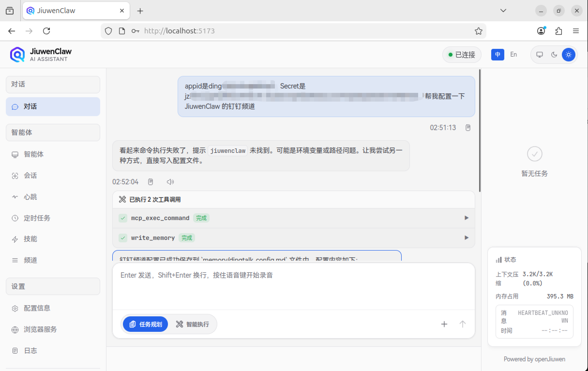Open the Powered by openJiuwen link
Screen dimensions: 588x371
534,359
